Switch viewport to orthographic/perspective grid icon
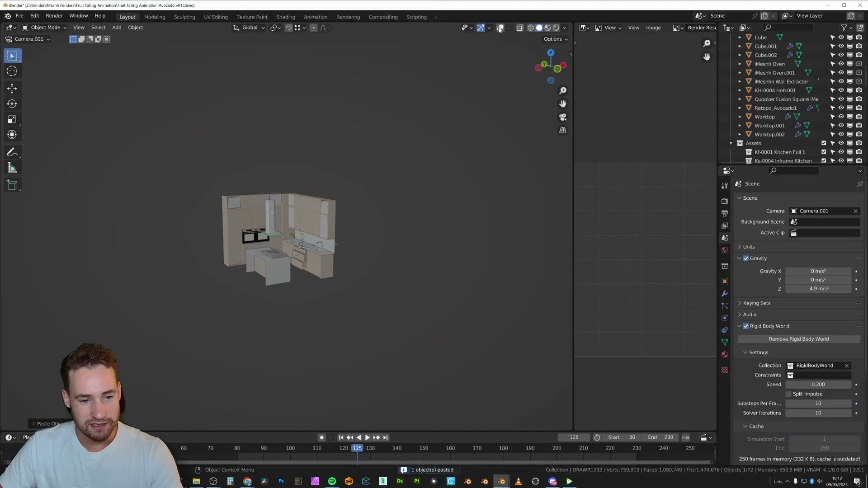This screenshot has height=488, width=868. 563,130
